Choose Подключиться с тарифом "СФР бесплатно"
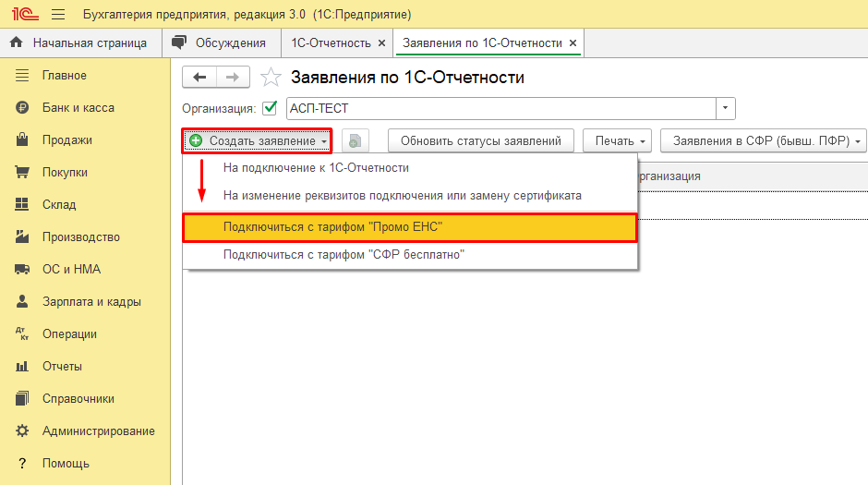Image resolution: width=868 pixels, height=485 pixels. 410,255
